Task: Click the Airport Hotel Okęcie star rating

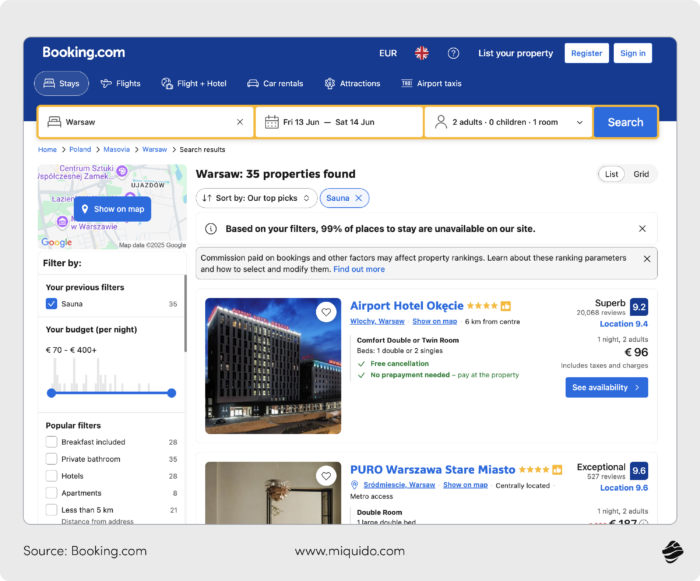Action: coord(482,306)
